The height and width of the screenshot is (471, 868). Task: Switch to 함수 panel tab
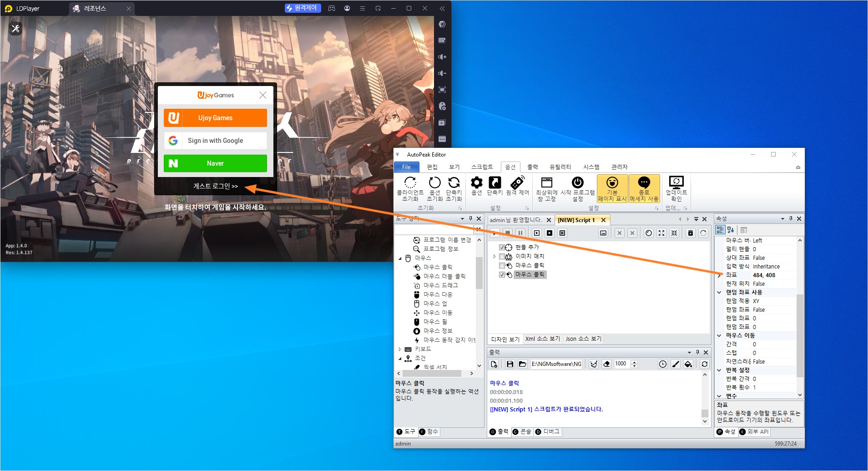coord(429,432)
